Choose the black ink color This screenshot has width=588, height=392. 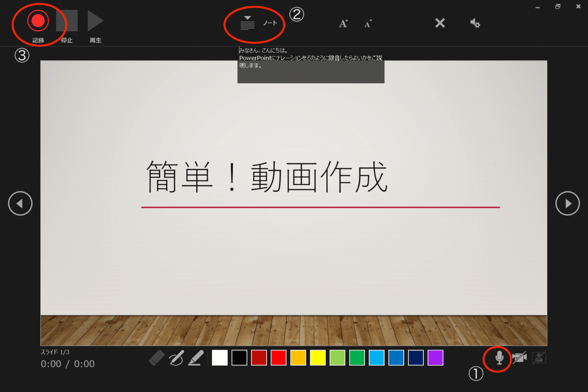tap(239, 358)
